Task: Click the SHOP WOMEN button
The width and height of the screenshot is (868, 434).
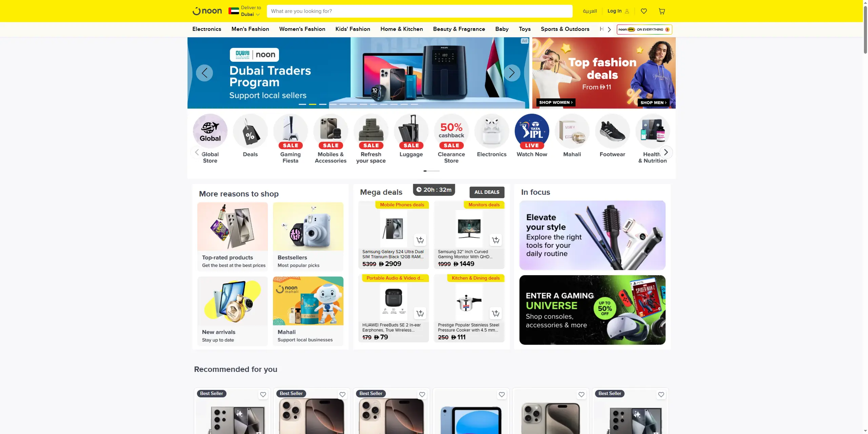Action: coord(556,102)
